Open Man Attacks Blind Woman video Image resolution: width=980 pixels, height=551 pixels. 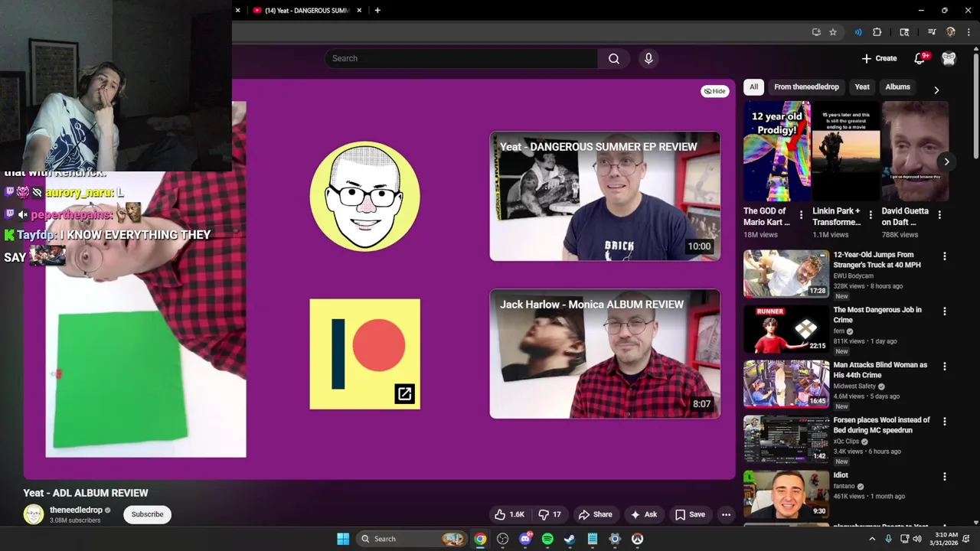[x=786, y=384]
